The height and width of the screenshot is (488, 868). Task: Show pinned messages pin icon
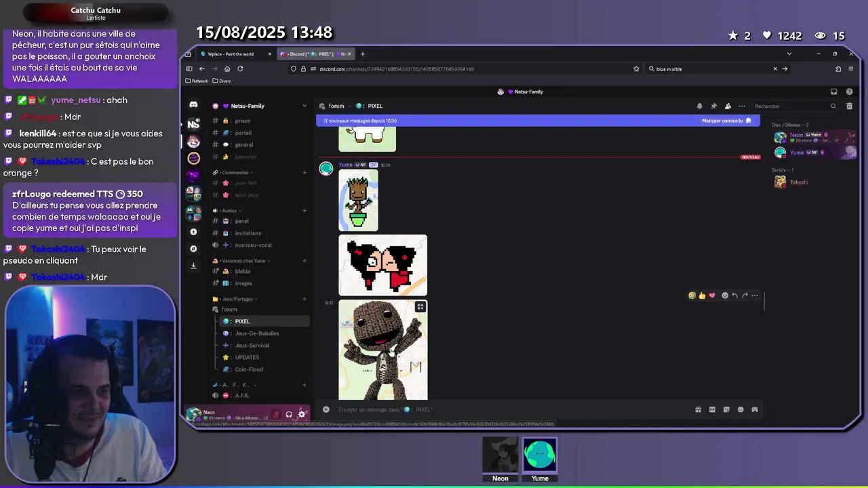coord(713,106)
